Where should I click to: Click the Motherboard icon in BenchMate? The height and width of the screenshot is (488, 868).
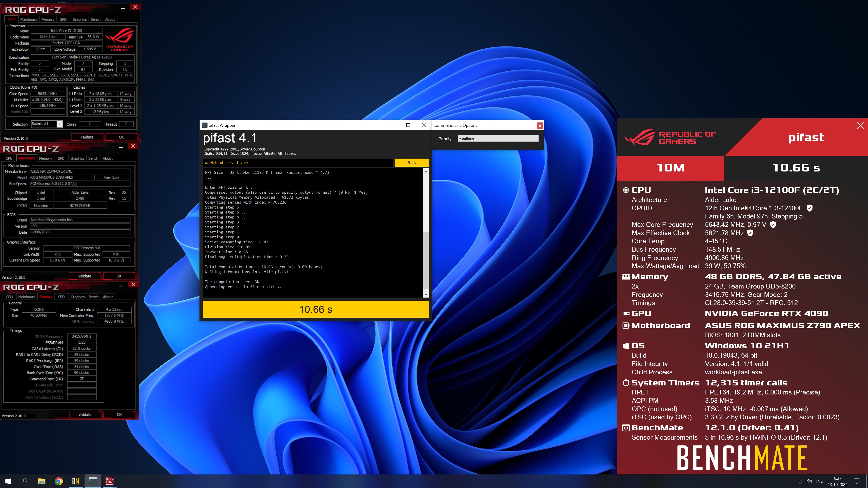(626, 326)
